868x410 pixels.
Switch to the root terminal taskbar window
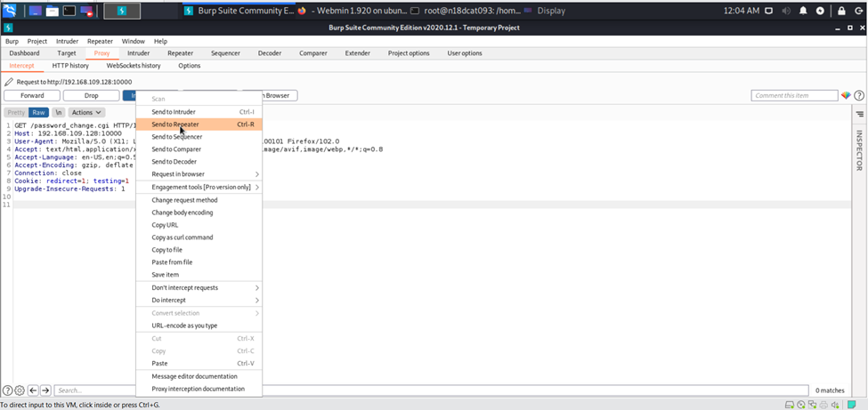click(x=465, y=11)
